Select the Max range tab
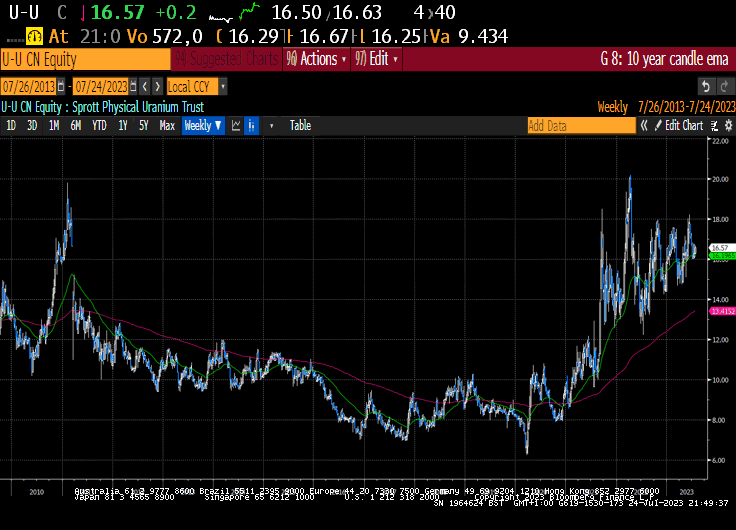736x530 pixels. [x=167, y=125]
